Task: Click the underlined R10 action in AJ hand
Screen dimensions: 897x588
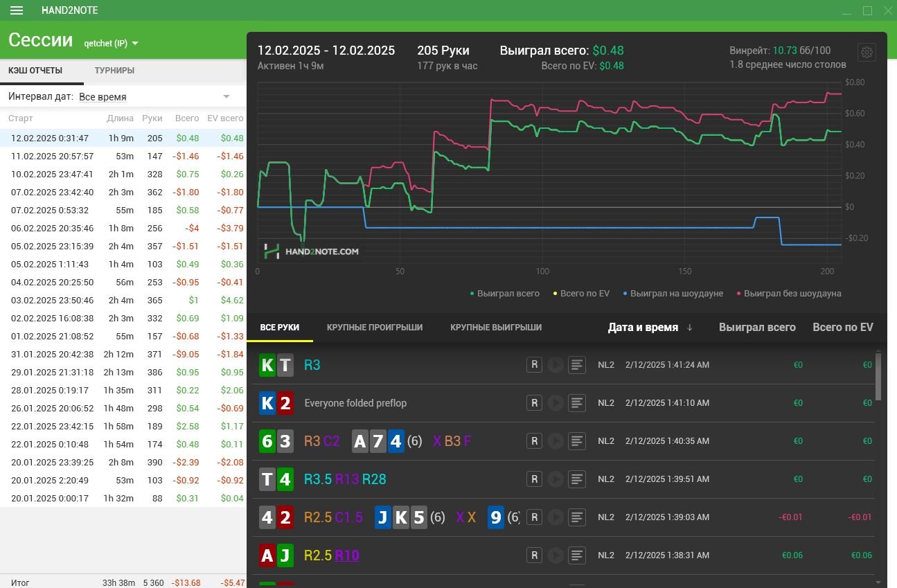Action: tap(347, 555)
